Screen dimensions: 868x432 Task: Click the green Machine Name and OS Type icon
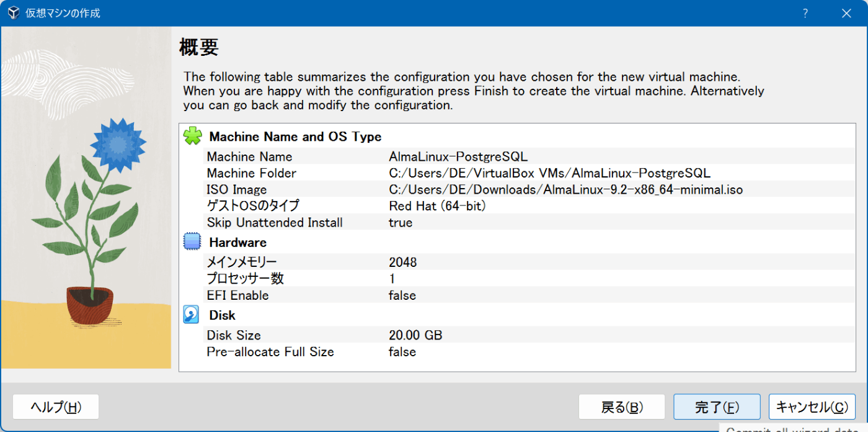pyautogui.click(x=192, y=136)
